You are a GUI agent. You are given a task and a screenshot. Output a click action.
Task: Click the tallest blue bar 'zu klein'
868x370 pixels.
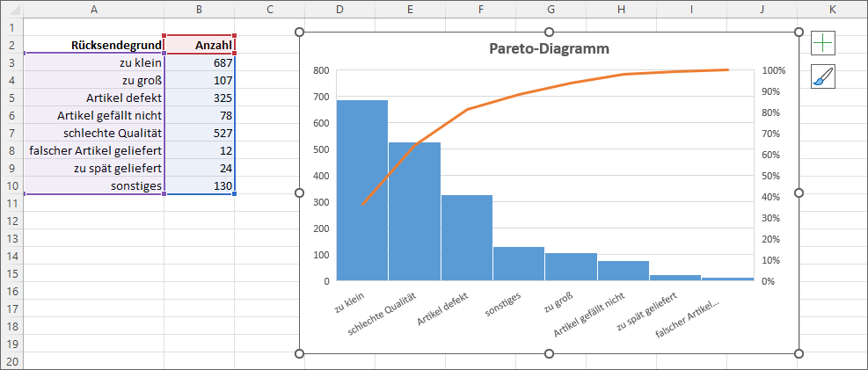tap(361, 193)
